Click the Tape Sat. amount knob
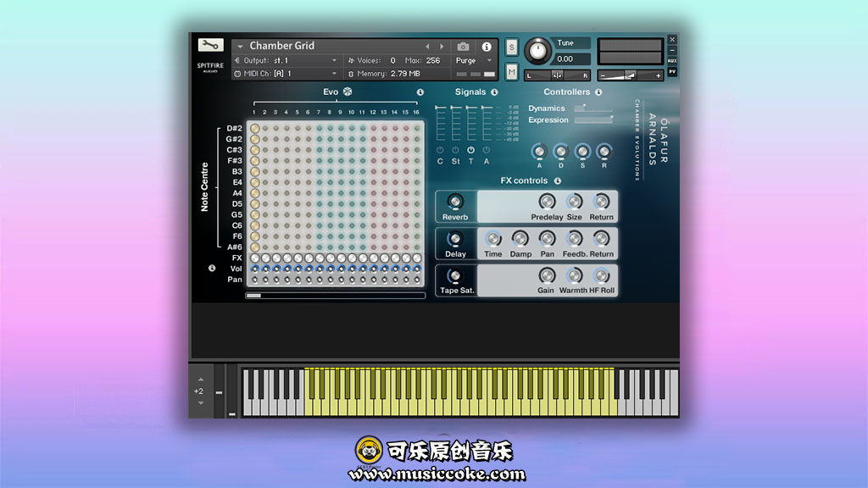The image size is (868, 488). (x=455, y=275)
